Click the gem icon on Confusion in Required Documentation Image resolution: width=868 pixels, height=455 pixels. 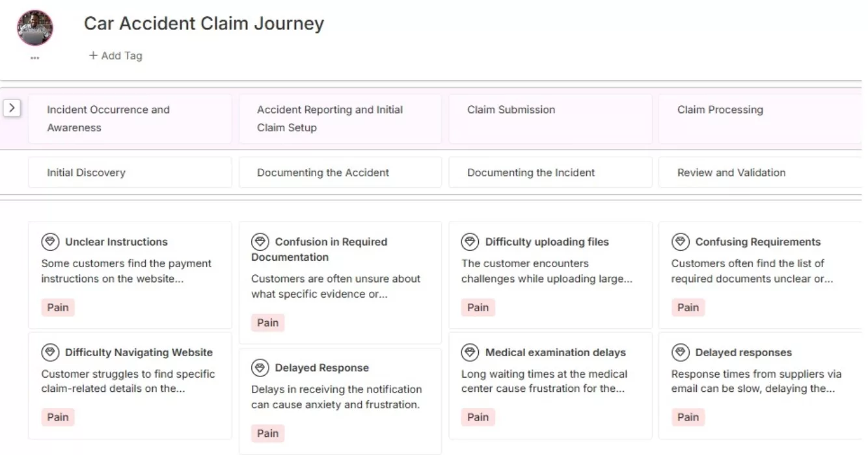coord(260,241)
